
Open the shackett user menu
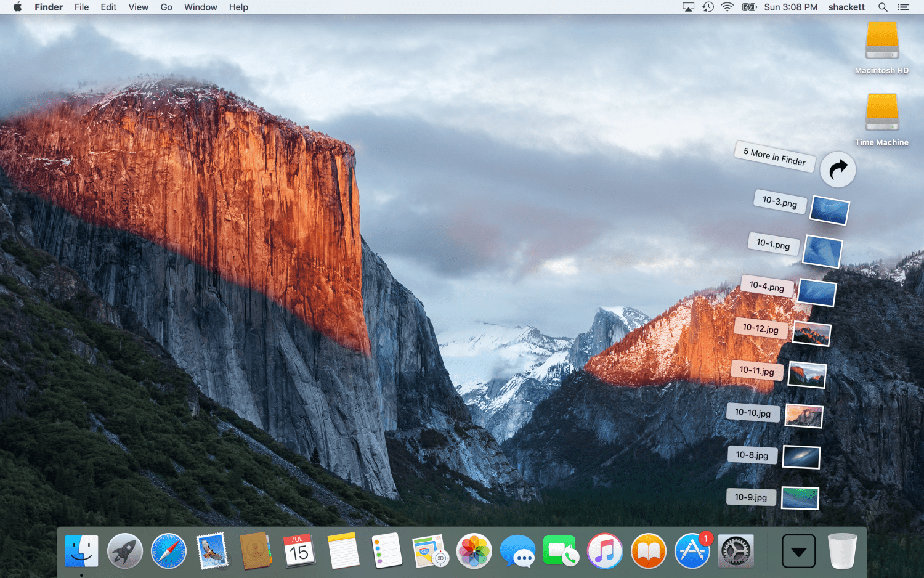846,7
